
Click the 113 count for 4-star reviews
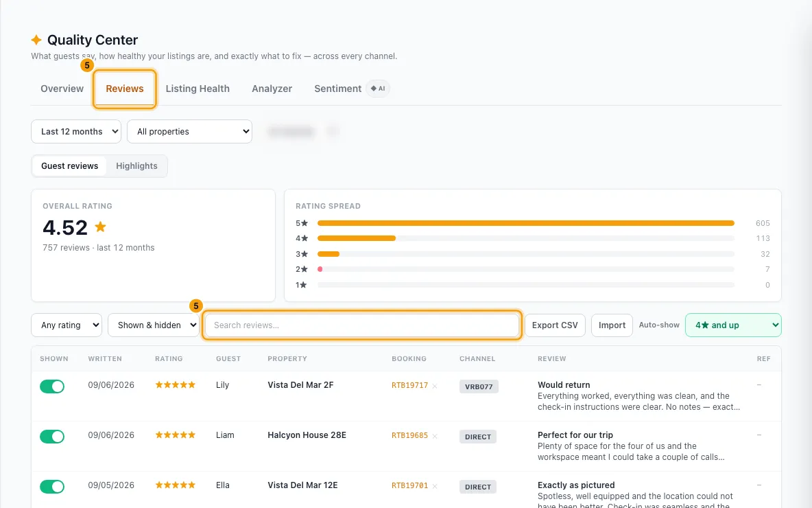[x=763, y=238]
